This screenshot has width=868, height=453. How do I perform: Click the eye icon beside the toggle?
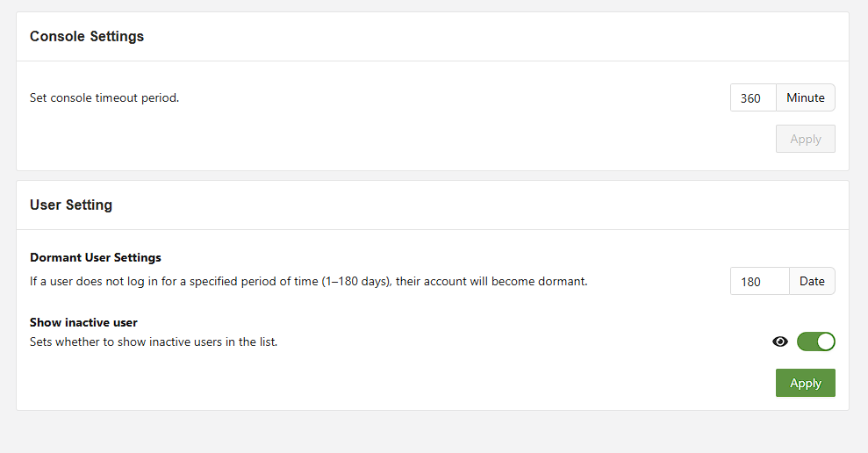coord(780,342)
